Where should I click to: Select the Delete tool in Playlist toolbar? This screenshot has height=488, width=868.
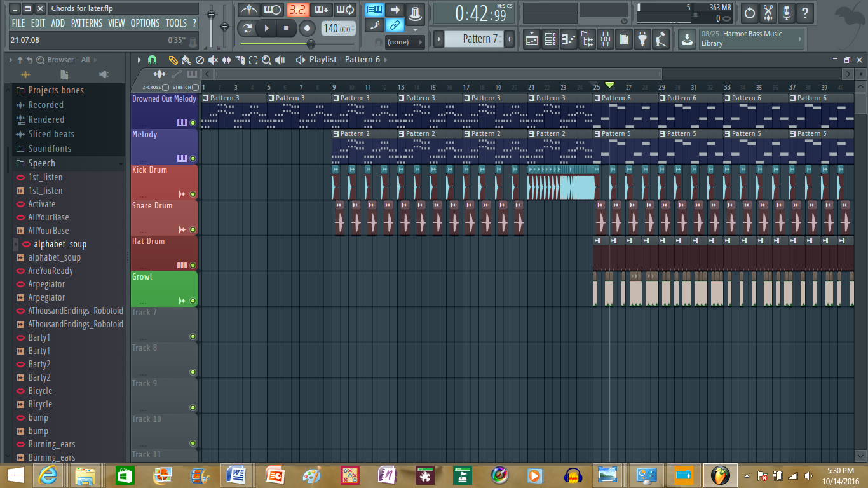[x=200, y=60]
